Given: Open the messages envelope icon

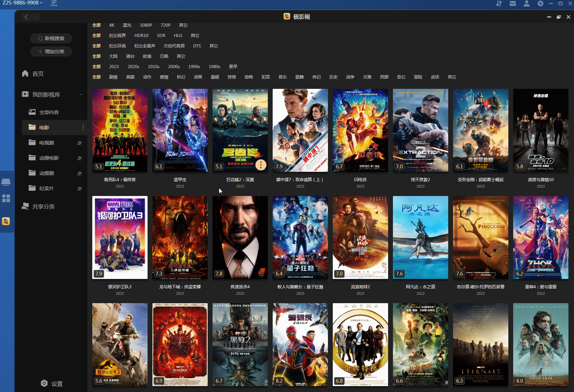Looking at the screenshot, I should coord(513,3).
